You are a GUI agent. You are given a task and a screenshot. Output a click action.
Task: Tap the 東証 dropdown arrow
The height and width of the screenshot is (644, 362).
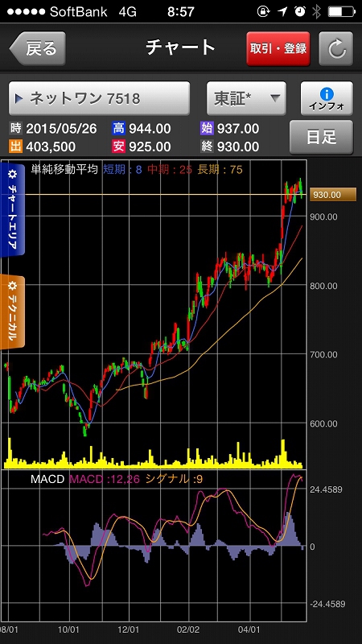pyautogui.click(x=274, y=98)
